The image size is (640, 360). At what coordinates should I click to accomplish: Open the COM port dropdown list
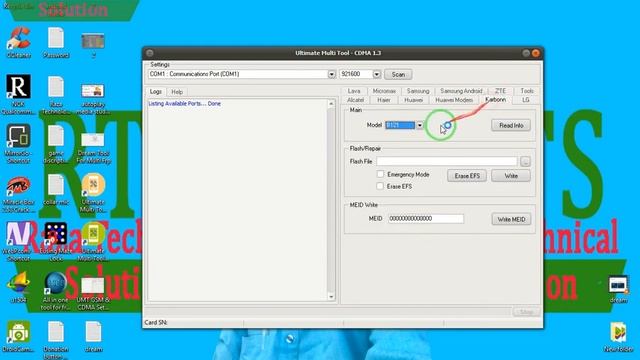tap(331, 74)
